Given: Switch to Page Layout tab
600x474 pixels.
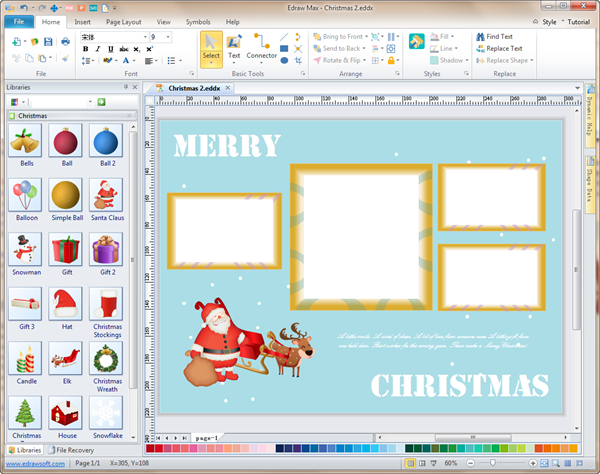Looking at the screenshot, I should click(124, 22).
